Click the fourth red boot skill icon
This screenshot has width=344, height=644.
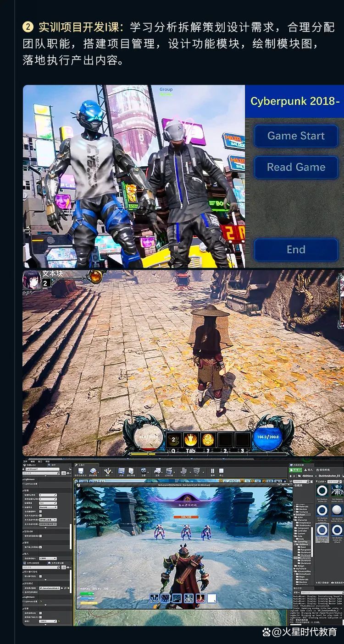200,598
